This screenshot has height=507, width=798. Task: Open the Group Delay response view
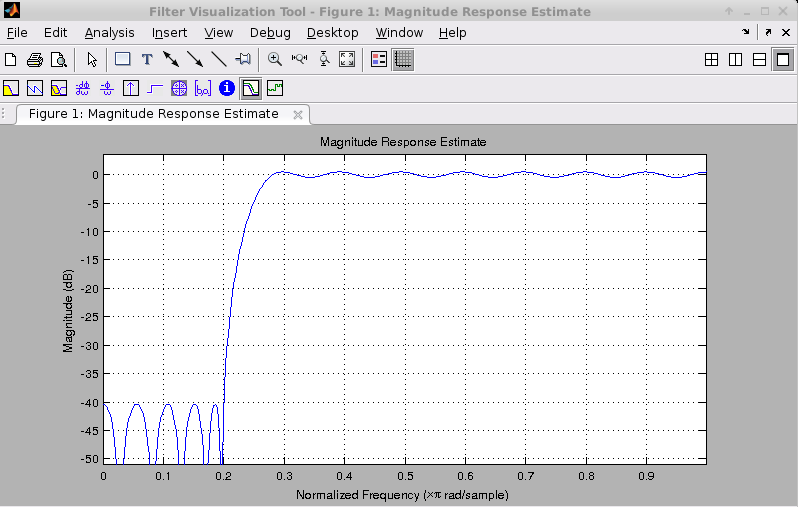coord(83,88)
